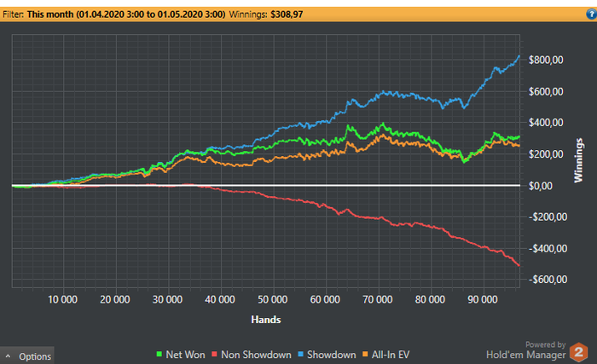This screenshot has width=597, height=364.
Task: Toggle the All-In EV orange legend swatch
Action: pos(365,355)
